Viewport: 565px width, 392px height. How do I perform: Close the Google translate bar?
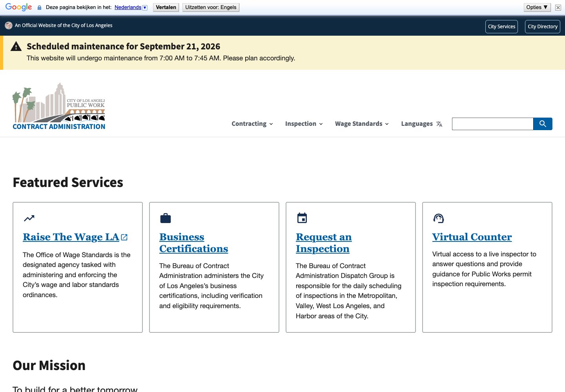558,7
